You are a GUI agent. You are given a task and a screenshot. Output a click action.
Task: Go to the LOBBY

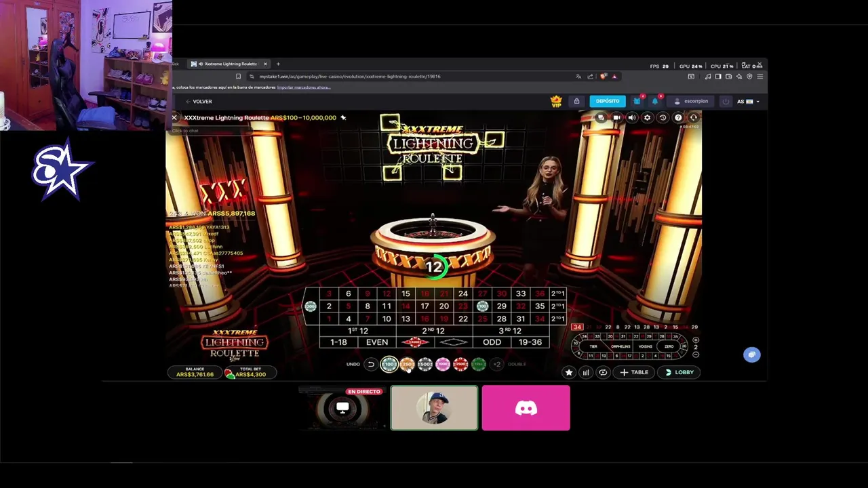[679, 372]
